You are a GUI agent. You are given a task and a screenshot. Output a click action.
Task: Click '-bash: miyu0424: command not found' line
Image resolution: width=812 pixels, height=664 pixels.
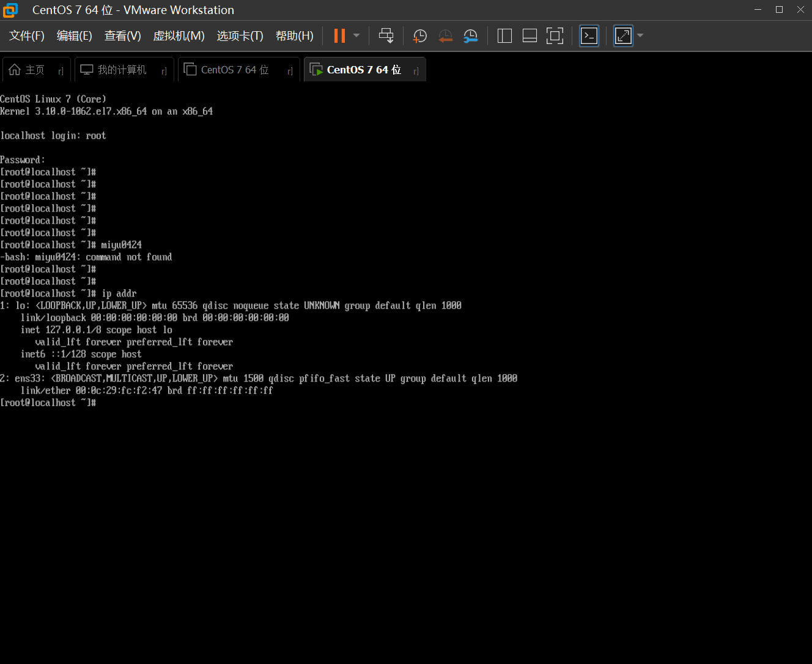tap(86, 257)
